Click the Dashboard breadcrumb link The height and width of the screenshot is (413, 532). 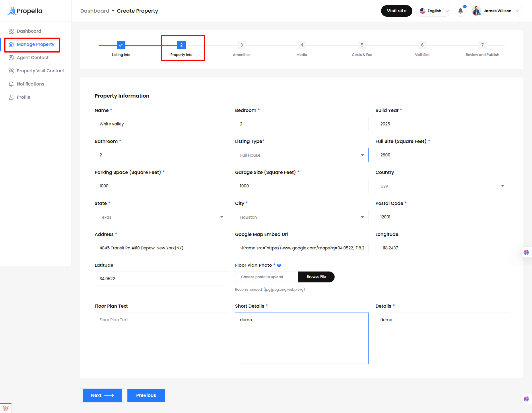tap(95, 11)
